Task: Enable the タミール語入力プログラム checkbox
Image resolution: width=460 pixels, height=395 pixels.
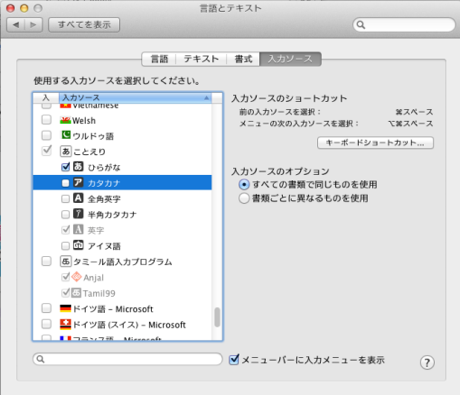Action: (46, 261)
